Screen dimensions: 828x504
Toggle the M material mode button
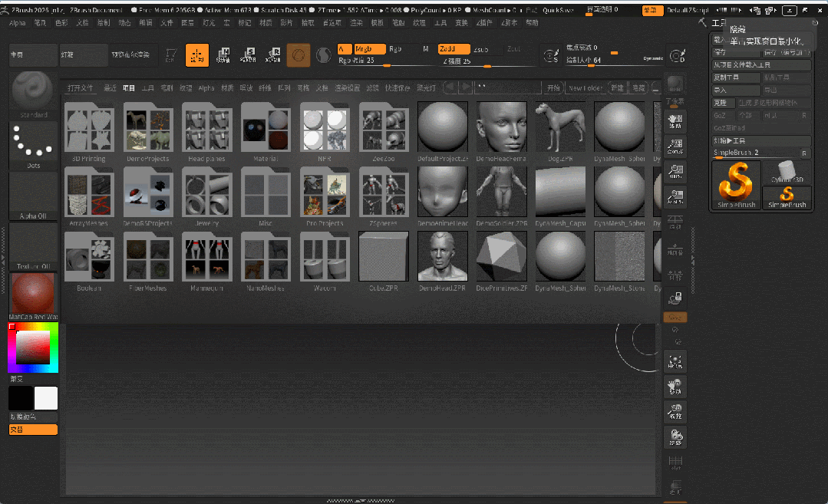point(426,49)
